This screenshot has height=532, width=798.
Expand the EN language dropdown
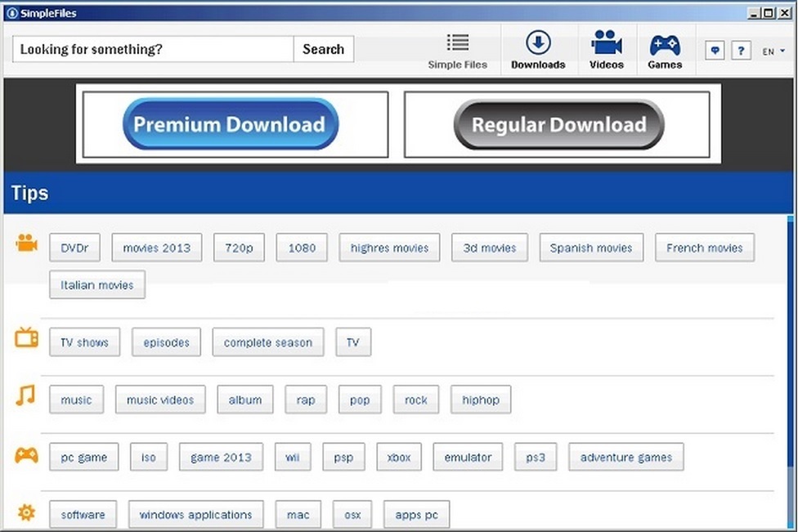point(773,51)
